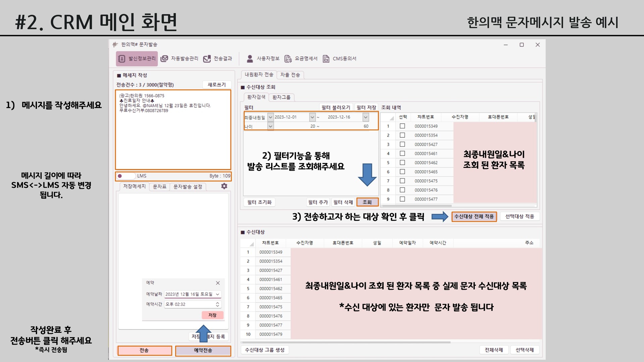Open the 요금명세서 billing statement
This screenshot has width=644, height=362.
(301, 59)
